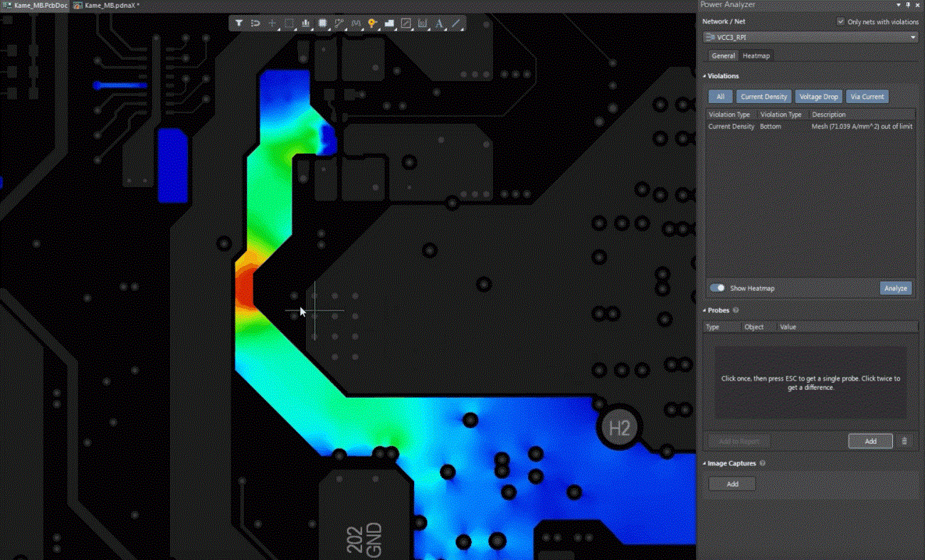Open the VCC3_RPI network dropdown
This screenshot has height=560, width=925.
click(913, 36)
